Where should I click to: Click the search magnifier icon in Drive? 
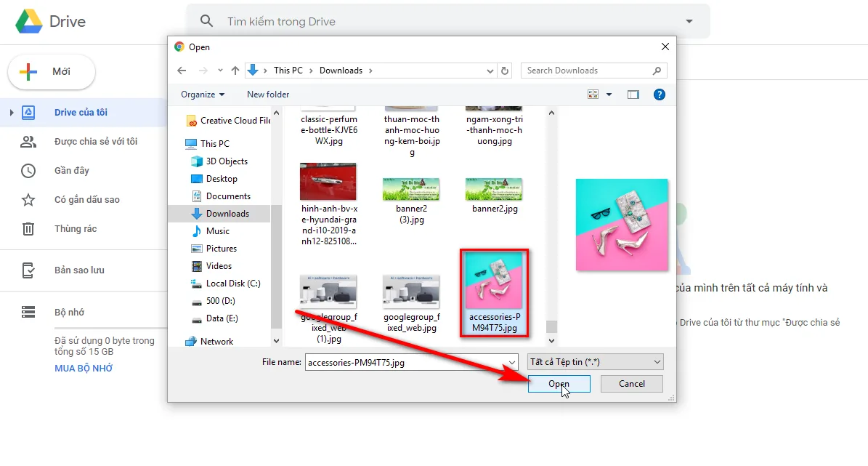click(206, 21)
